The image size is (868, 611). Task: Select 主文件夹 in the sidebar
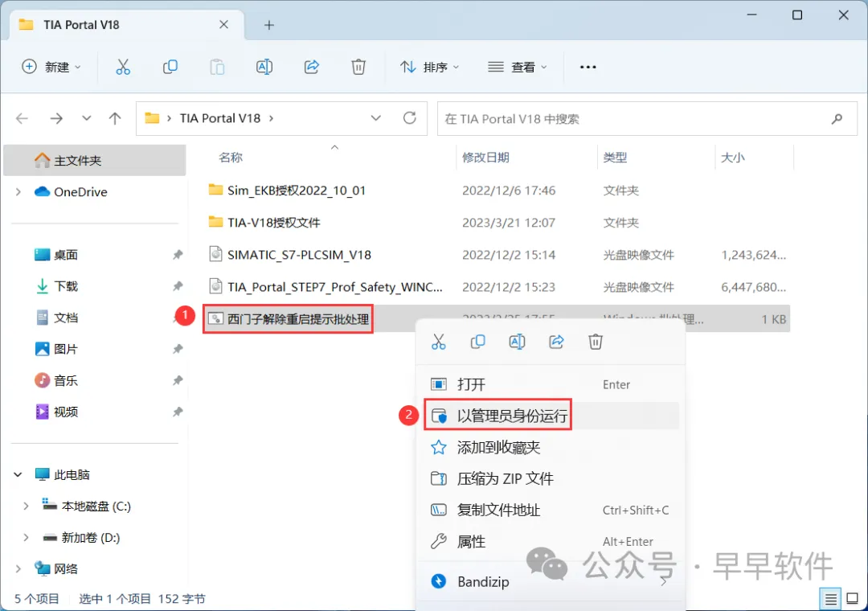coord(95,161)
